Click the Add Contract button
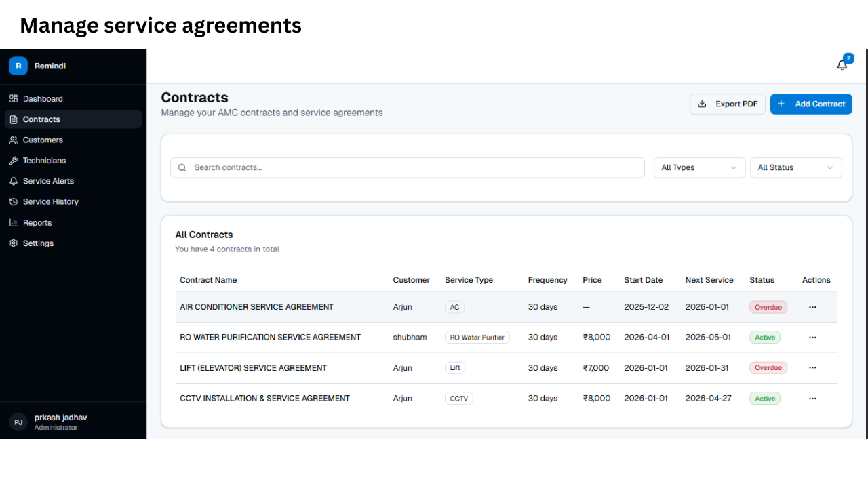The image size is (868, 488). [811, 104]
